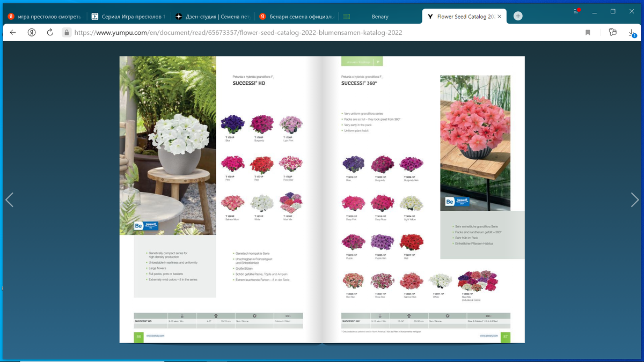644x362 pixels.
Task: Click the www.benary.com link on page 87
Action: point(489,336)
